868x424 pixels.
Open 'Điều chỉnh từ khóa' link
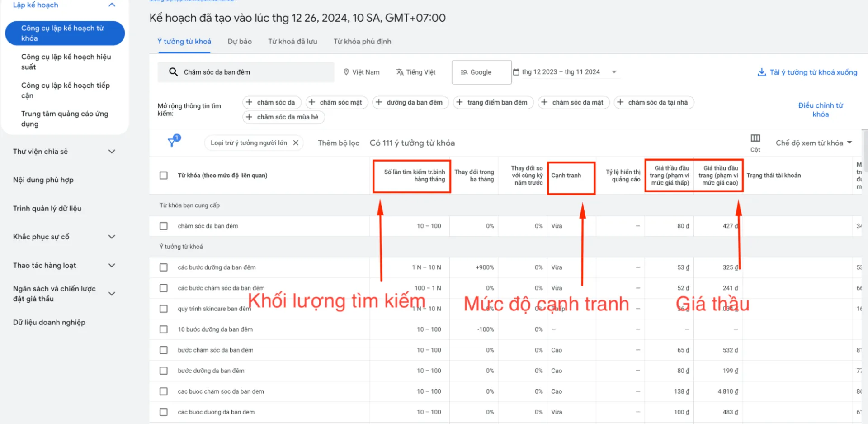[821, 110]
